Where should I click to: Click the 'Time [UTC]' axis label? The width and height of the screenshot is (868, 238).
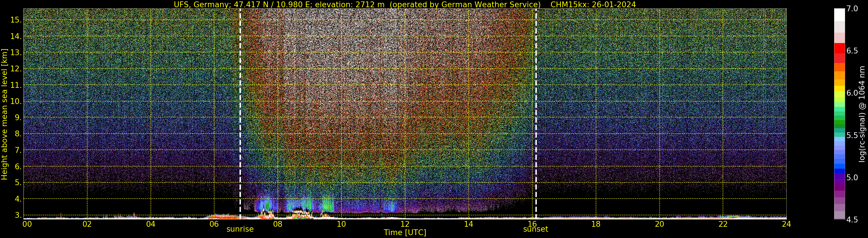click(x=405, y=232)
